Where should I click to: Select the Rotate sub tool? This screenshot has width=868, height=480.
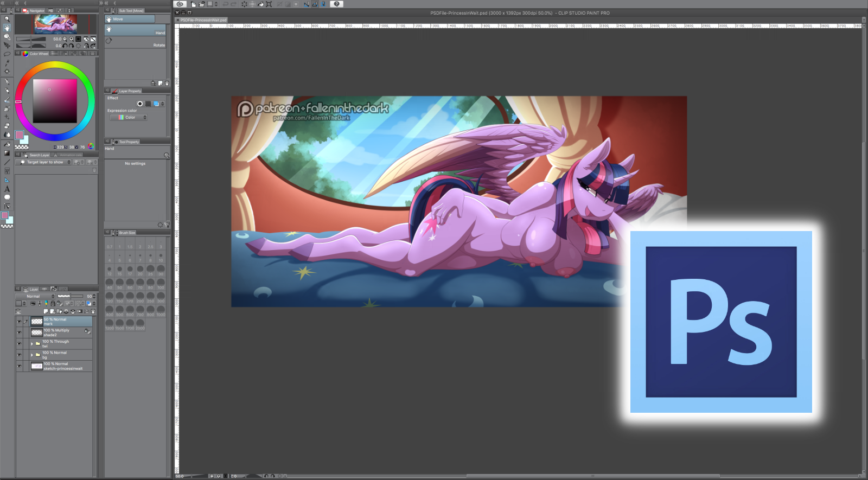coord(135,41)
